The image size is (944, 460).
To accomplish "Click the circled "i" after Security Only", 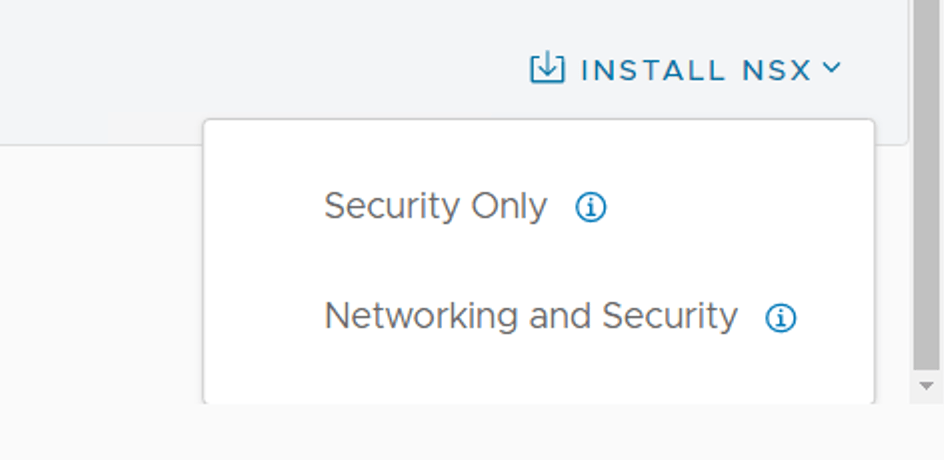I will (x=591, y=208).
